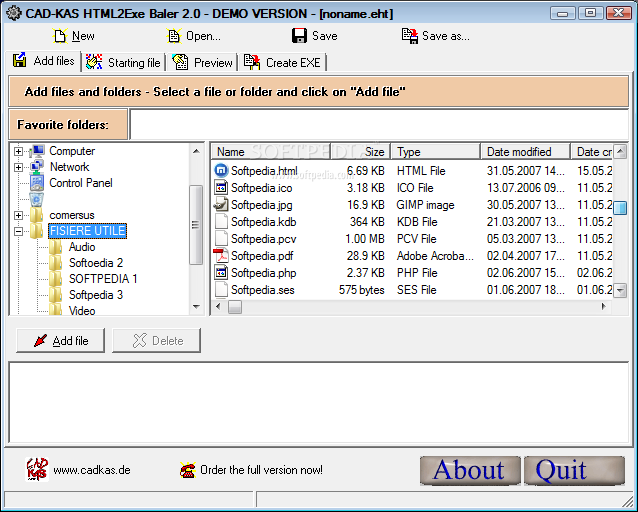Screen dimensions: 638x512
Task: Select the Softpedia.pcv file name
Action: 264,239
